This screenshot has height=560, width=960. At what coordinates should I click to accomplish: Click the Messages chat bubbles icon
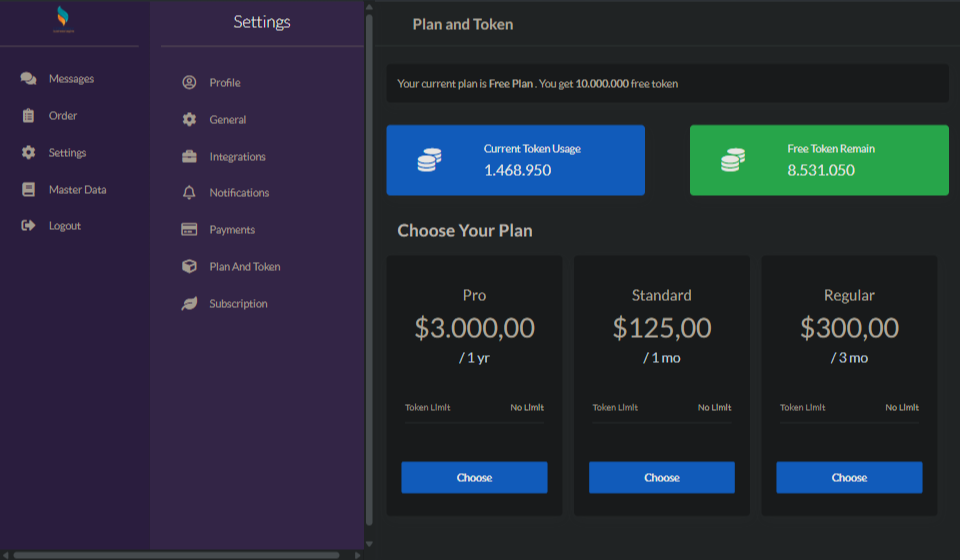[x=28, y=79]
